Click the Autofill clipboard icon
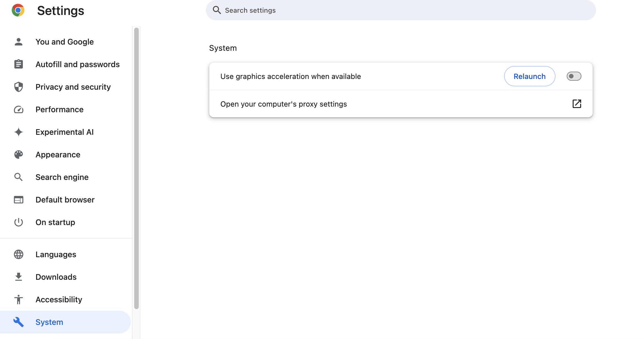The width and height of the screenshot is (644, 339). [x=19, y=64]
